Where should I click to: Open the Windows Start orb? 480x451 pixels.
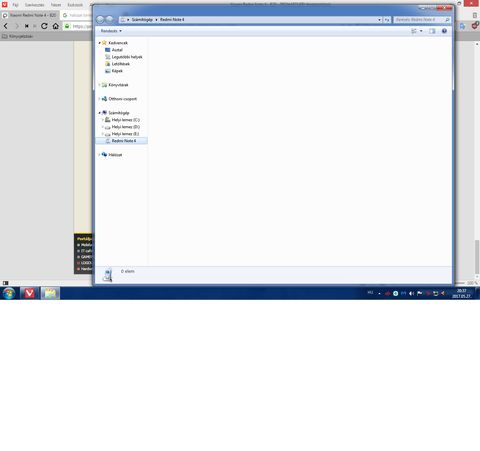pos(9,294)
